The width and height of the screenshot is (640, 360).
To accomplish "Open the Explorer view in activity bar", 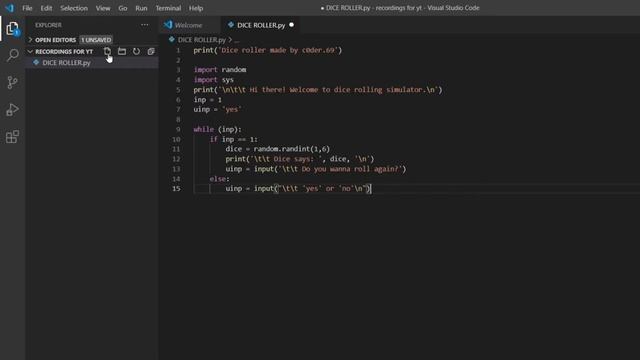I will (x=12, y=29).
